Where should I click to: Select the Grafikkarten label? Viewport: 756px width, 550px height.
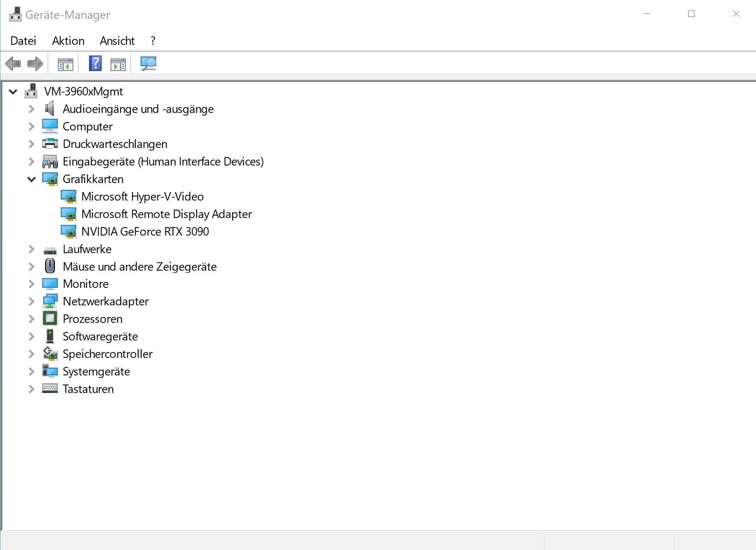click(93, 179)
